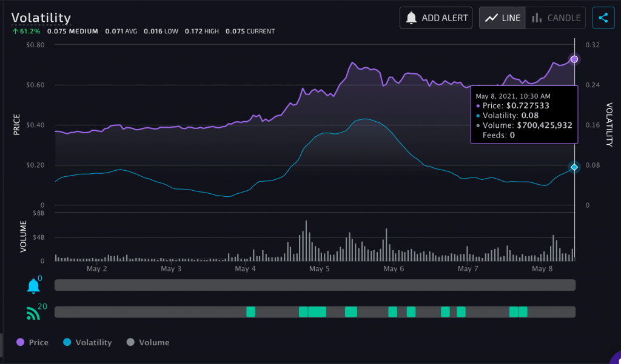Click the May 8 data tooltip box
This screenshot has width=621, height=364.
(x=524, y=115)
